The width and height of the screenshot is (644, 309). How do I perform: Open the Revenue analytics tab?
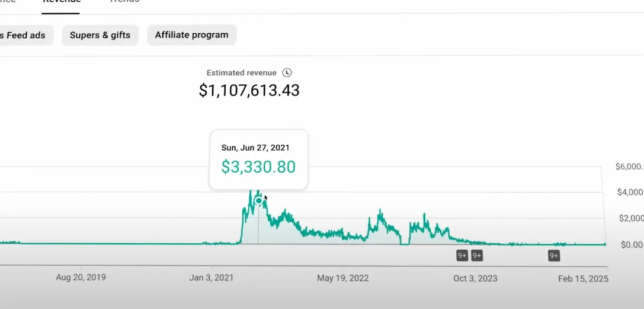[x=62, y=2]
